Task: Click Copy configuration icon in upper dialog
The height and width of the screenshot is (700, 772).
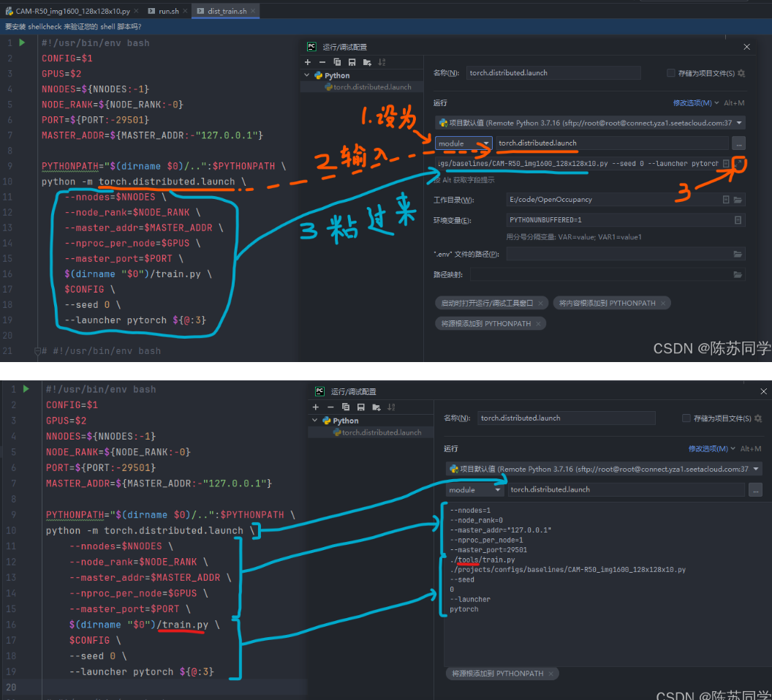Action: coord(337,62)
